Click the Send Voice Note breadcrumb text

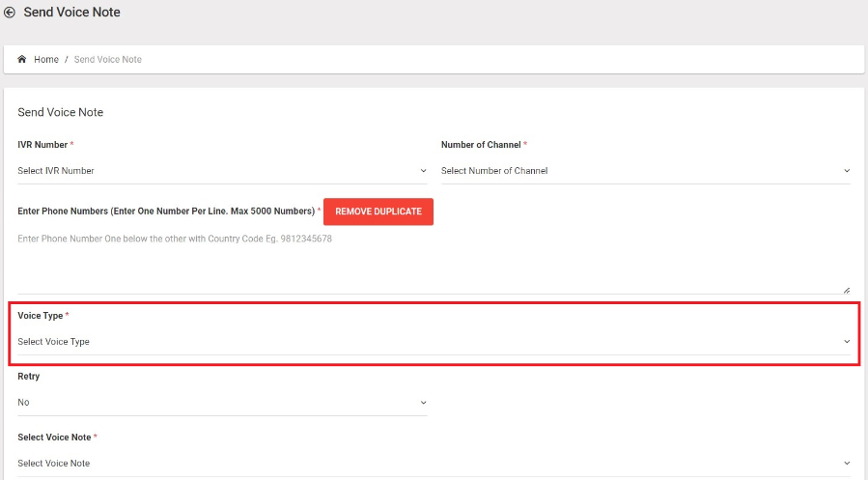point(108,59)
